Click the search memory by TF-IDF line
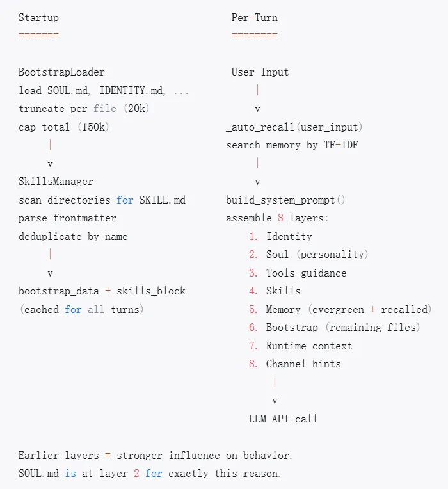This screenshot has height=489, width=448. pos(292,145)
